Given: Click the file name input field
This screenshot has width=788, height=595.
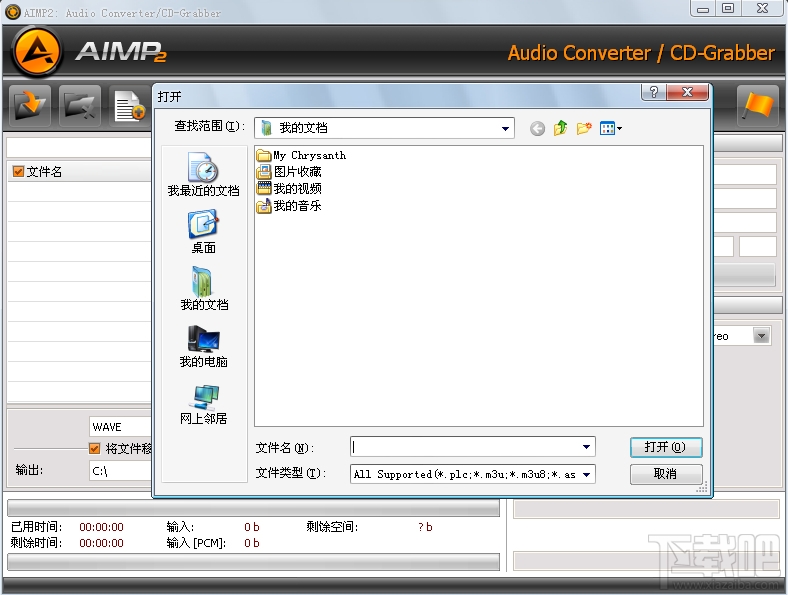Looking at the screenshot, I should click(465, 447).
